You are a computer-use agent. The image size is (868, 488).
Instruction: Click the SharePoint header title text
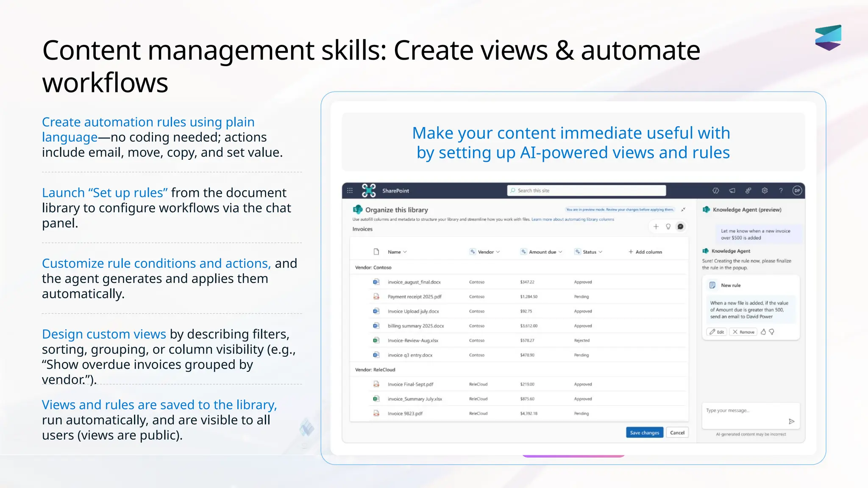pyautogui.click(x=395, y=191)
